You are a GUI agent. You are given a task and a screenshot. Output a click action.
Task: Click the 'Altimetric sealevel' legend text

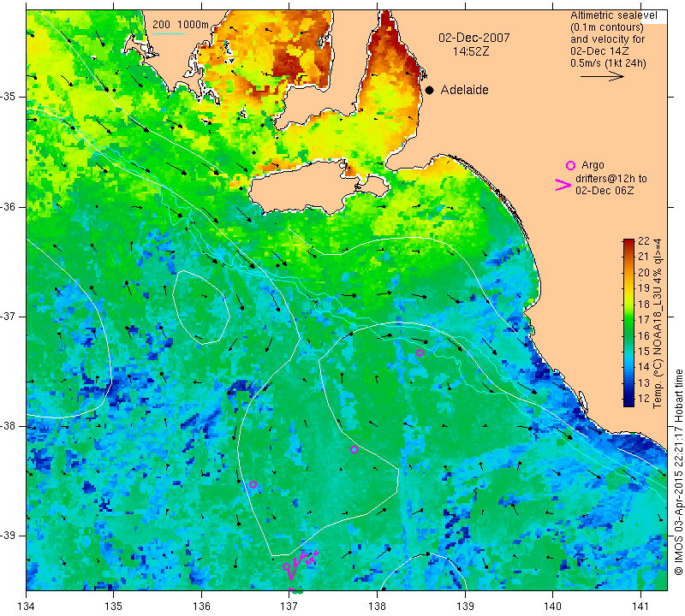[613, 15]
